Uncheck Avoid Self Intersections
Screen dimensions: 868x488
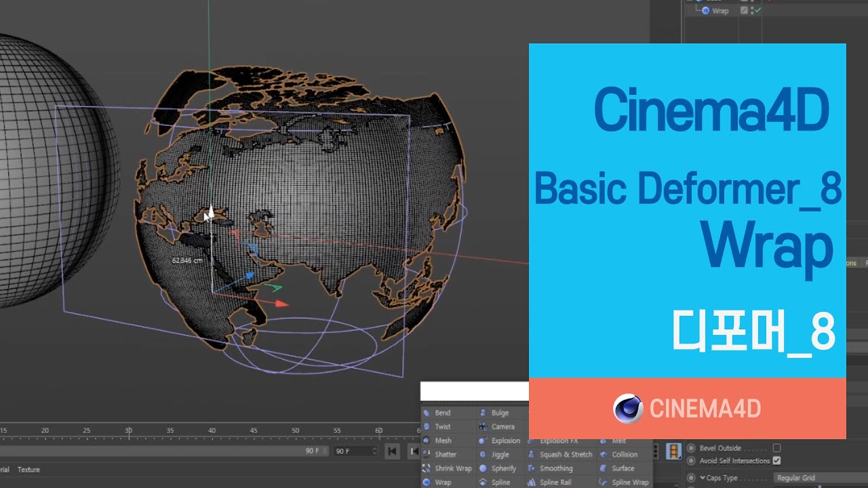[776, 461]
